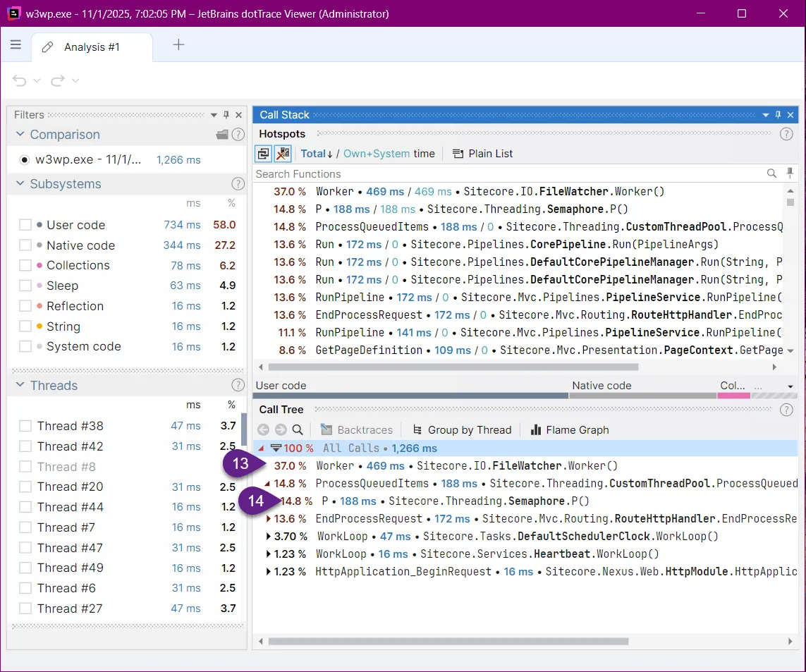Collapse the Subsystems section

(x=19, y=184)
